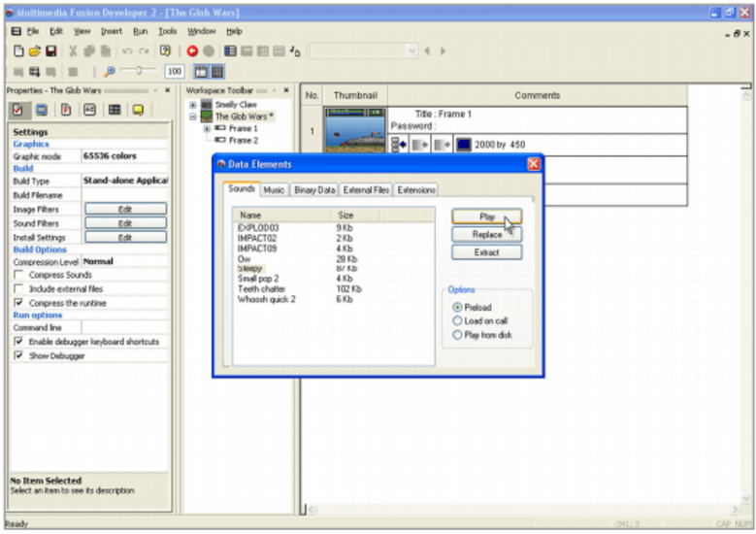Select the Play from disk radio option
Image resolution: width=756 pixels, height=534 pixels.
pos(457,335)
